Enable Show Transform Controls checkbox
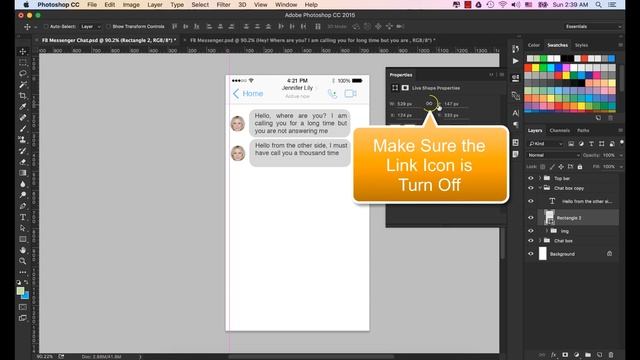The width and height of the screenshot is (640, 360). [x=108, y=27]
